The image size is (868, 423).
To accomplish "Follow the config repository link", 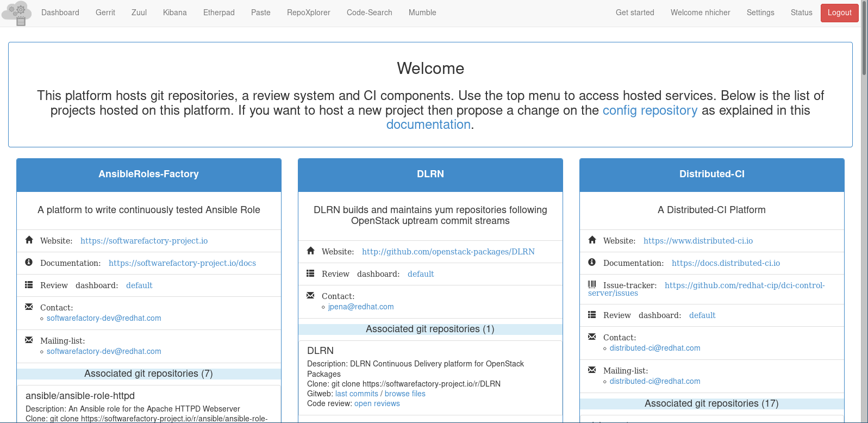I will pos(650,110).
